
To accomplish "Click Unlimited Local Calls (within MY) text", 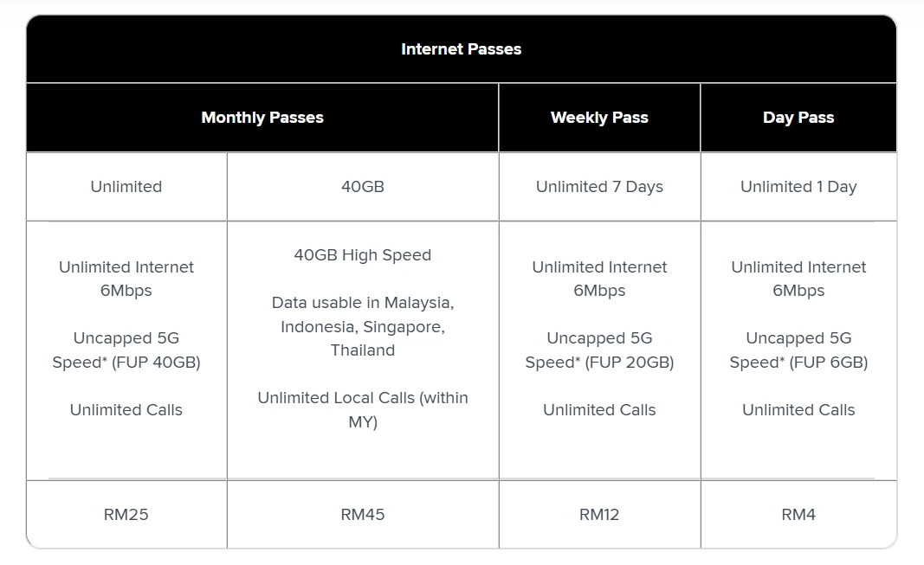I will [363, 409].
